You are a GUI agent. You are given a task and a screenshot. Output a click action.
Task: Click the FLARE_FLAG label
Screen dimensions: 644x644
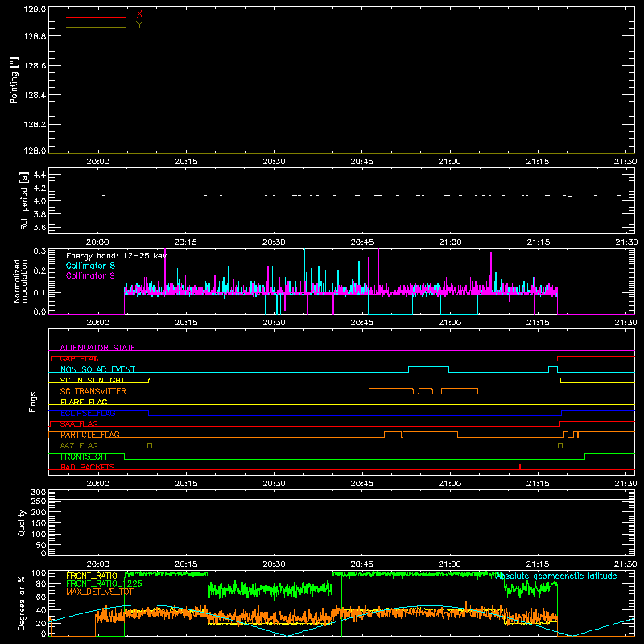pyautogui.click(x=84, y=402)
